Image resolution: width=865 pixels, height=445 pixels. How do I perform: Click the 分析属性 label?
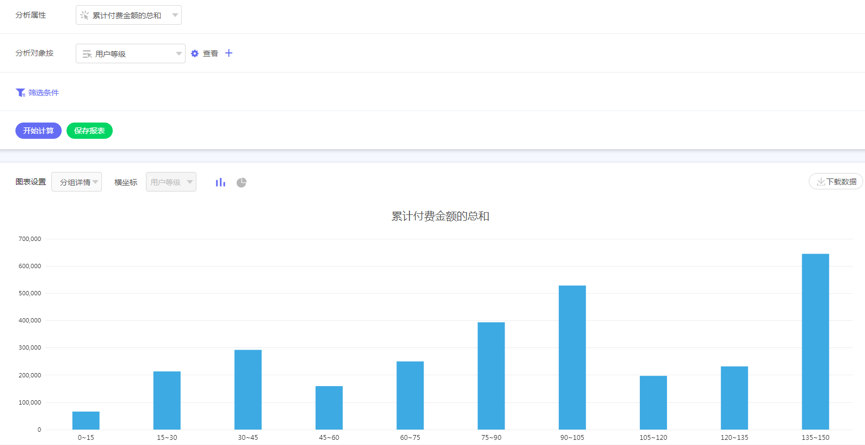point(30,15)
